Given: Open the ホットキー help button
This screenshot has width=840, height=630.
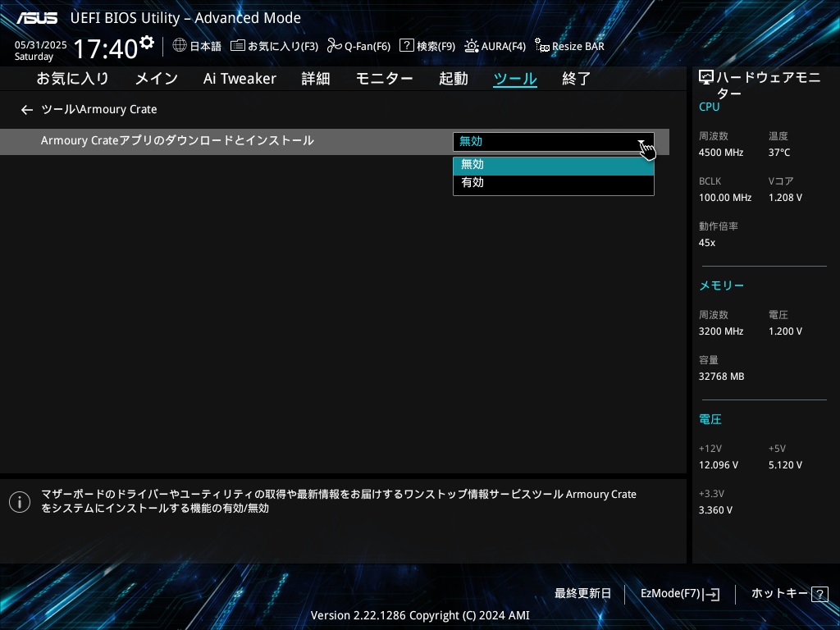Looking at the screenshot, I should [790, 594].
